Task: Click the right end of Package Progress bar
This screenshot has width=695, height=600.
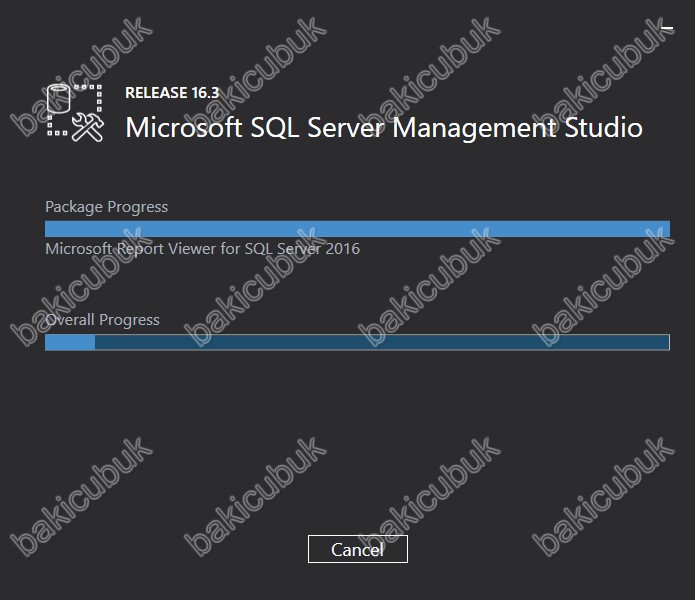Action: tap(665, 229)
